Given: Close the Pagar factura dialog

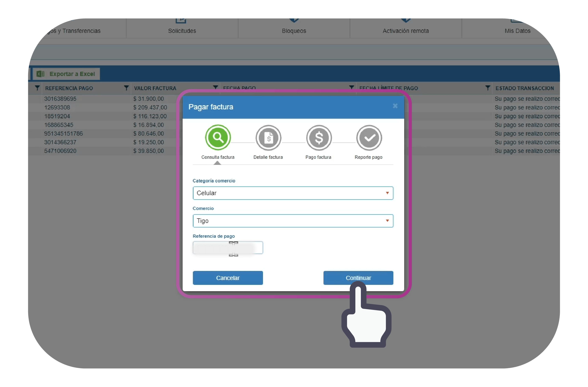Looking at the screenshot, I should (395, 106).
